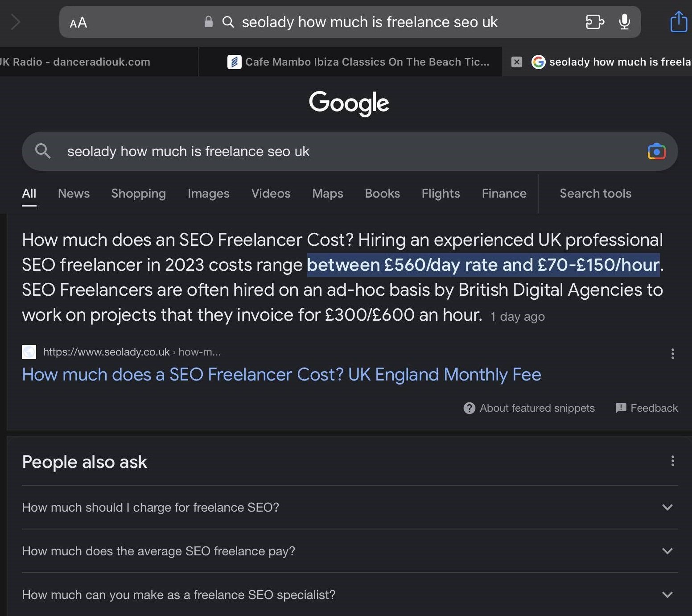Image resolution: width=692 pixels, height=616 pixels.
Task: Open featured snippet three-dot options
Action: coord(672,354)
